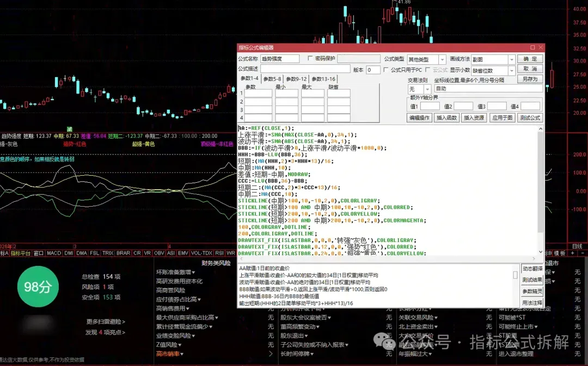Select the VOL-TDX indicator tab
This screenshot has height=366, width=588.
tap(202, 253)
